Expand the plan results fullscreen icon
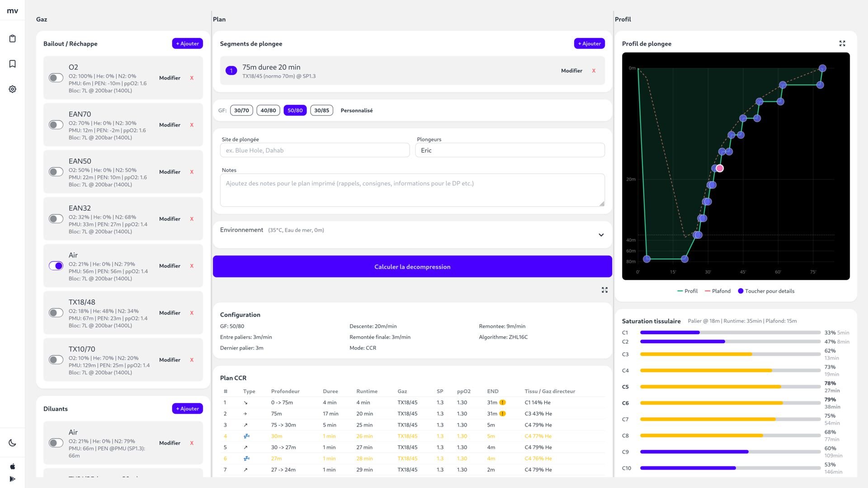Image resolution: width=868 pixels, height=488 pixels. tap(604, 290)
